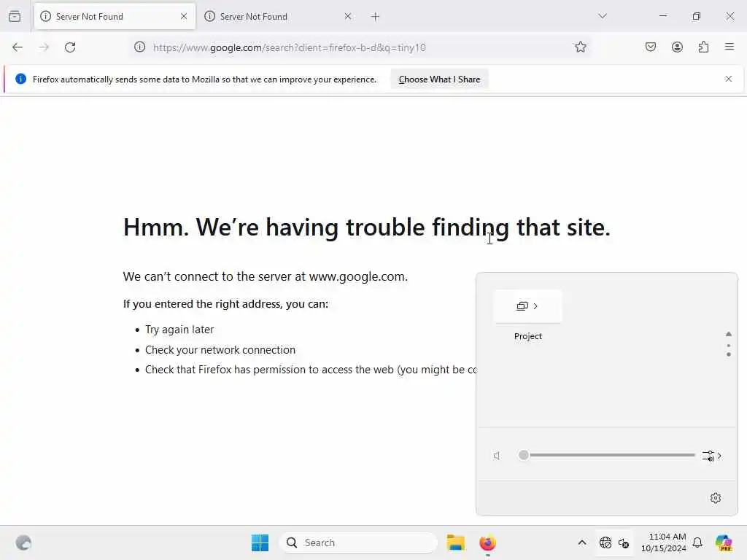Save to Pocket icon

650,47
